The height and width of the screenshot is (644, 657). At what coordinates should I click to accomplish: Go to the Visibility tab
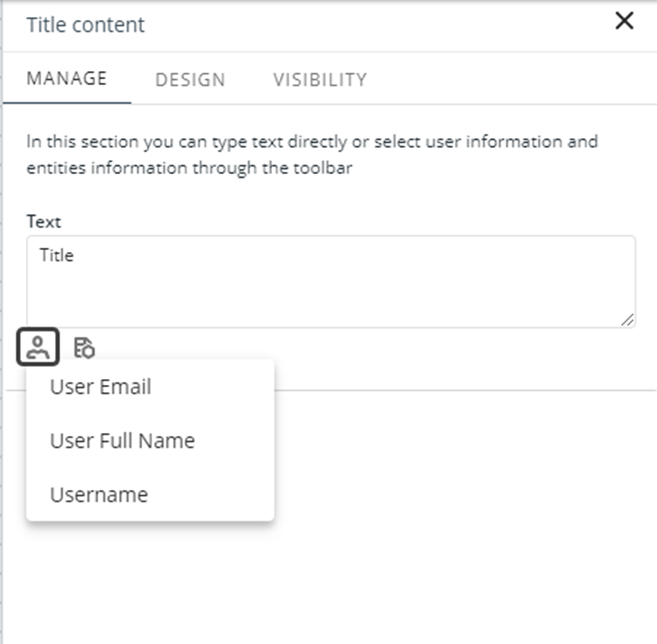coord(320,80)
